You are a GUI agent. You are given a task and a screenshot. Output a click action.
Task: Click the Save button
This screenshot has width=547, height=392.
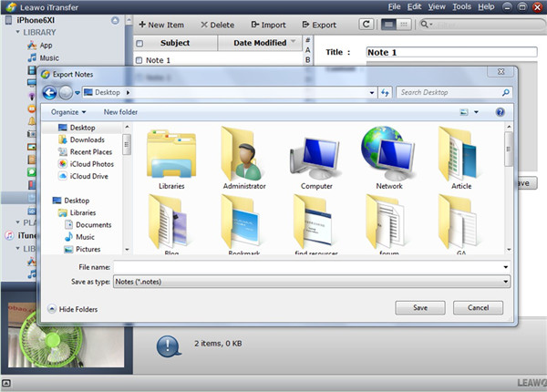point(420,308)
